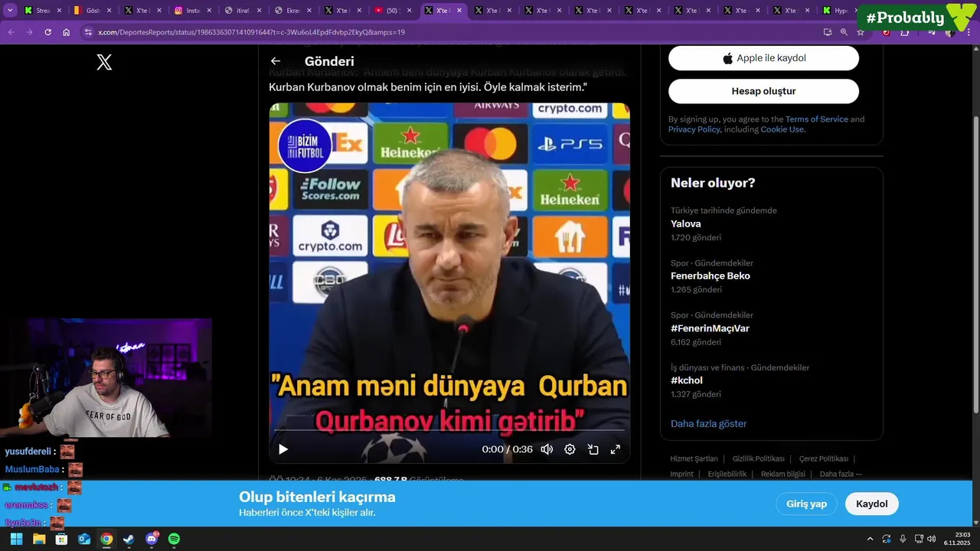Open the Cookie Use link
The height and width of the screenshot is (551, 980).
782,129
